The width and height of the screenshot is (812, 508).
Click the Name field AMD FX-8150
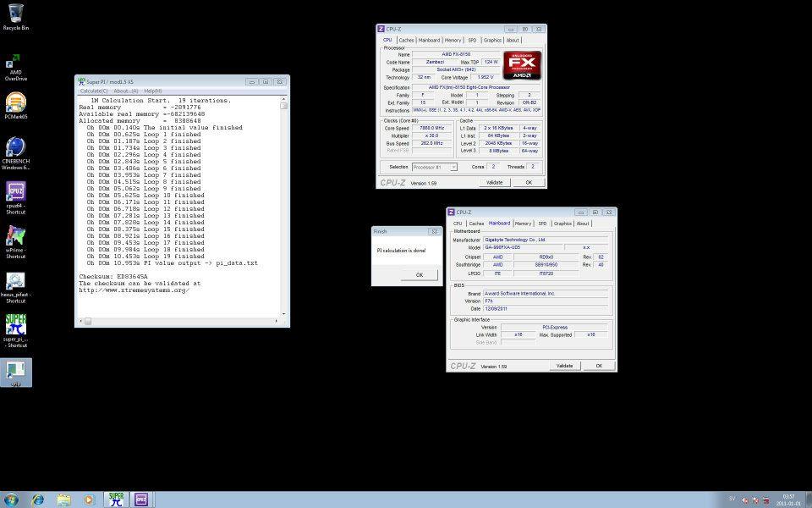click(x=456, y=54)
